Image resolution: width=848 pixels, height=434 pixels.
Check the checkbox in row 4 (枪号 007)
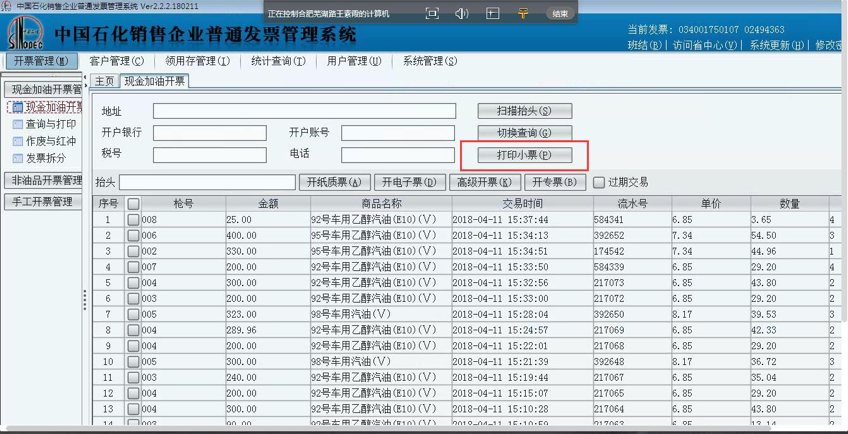pos(133,267)
